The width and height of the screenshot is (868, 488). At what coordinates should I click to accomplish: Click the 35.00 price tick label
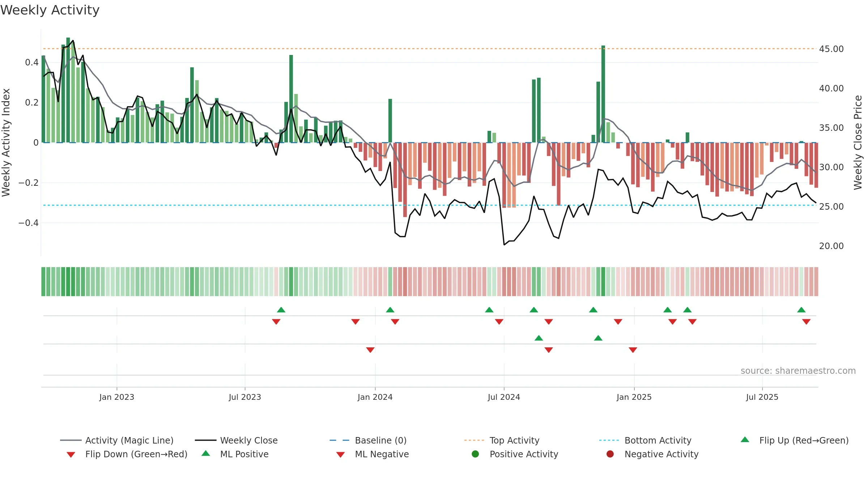tap(831, 128)
